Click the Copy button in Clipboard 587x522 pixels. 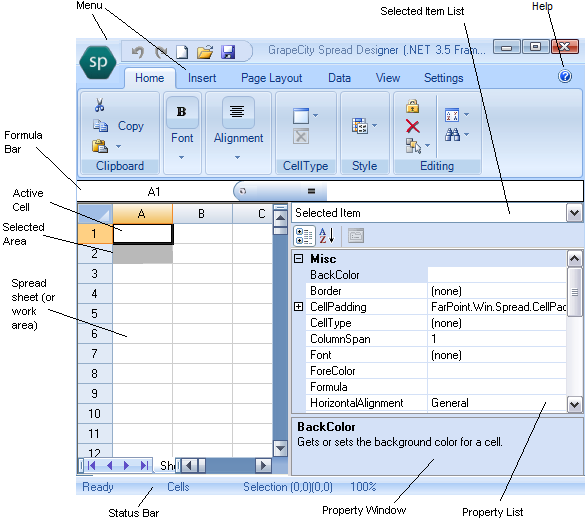[x=131, y=126]
